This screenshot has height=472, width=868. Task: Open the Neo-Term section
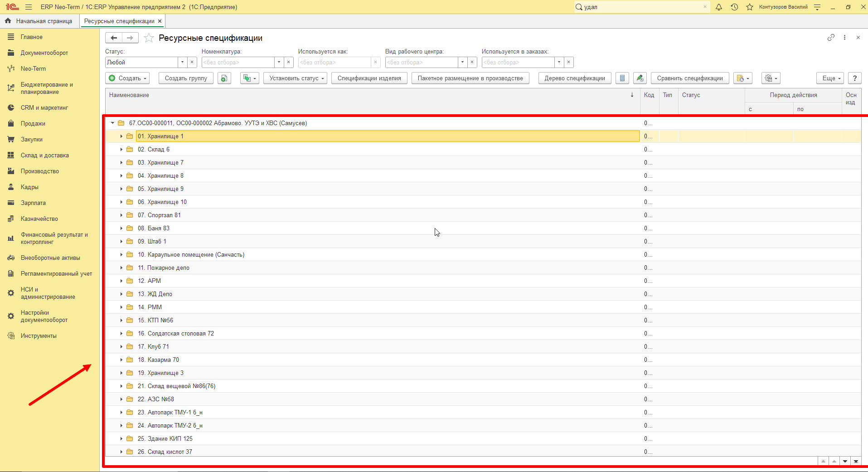33,68
